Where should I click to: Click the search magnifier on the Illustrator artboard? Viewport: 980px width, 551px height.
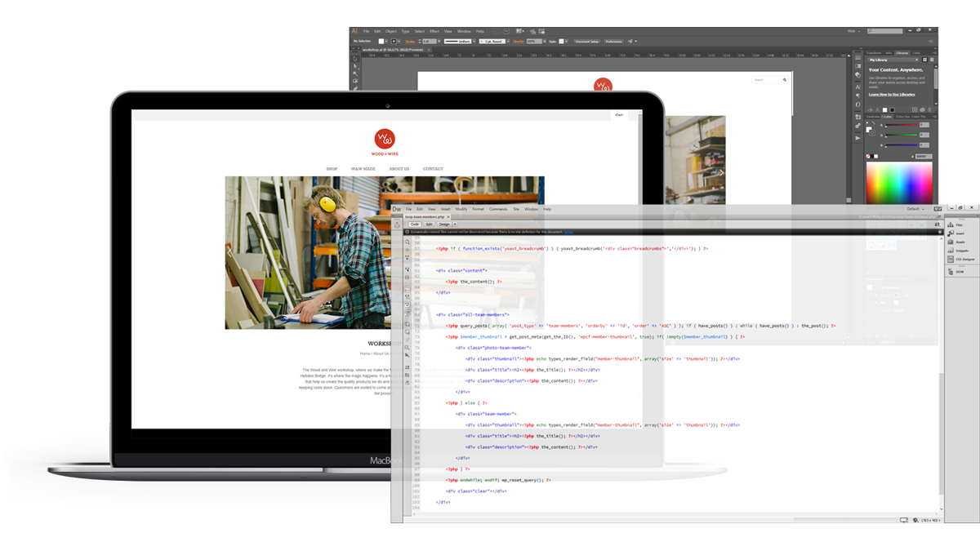coord(785,80)
